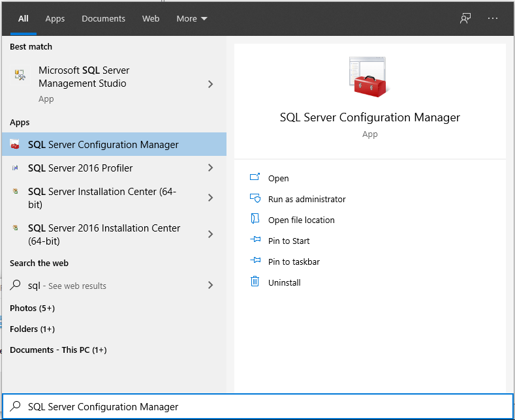Click the feedback icon in the top bar

465,18
